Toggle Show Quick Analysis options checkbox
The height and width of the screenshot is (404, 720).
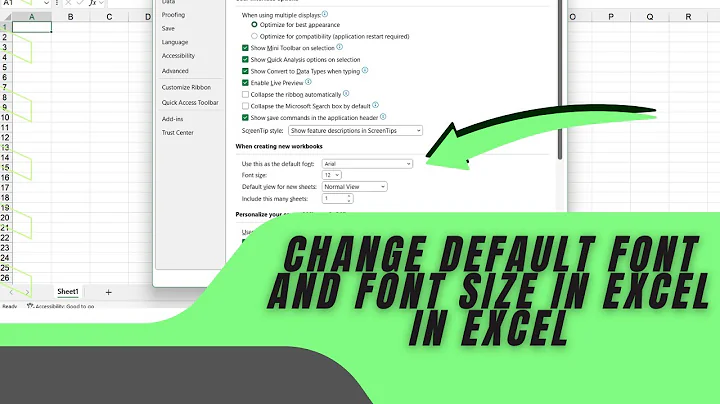click(245, 59)
